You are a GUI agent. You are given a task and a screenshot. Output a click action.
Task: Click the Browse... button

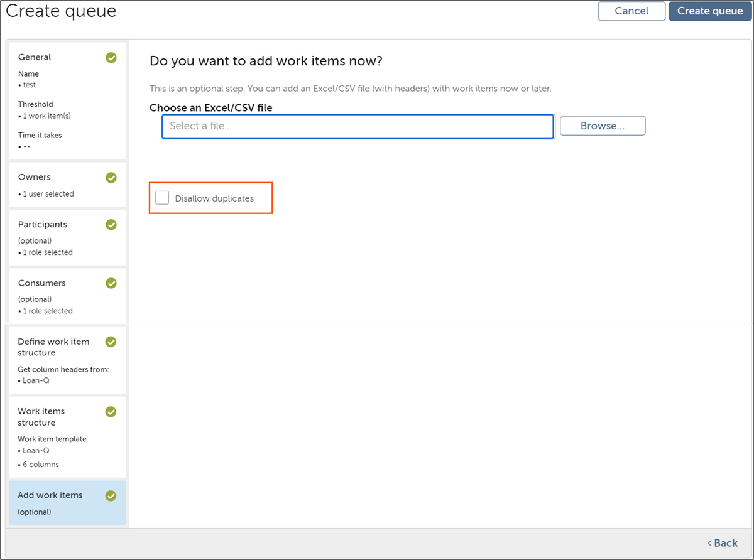[x=603, y=126]
